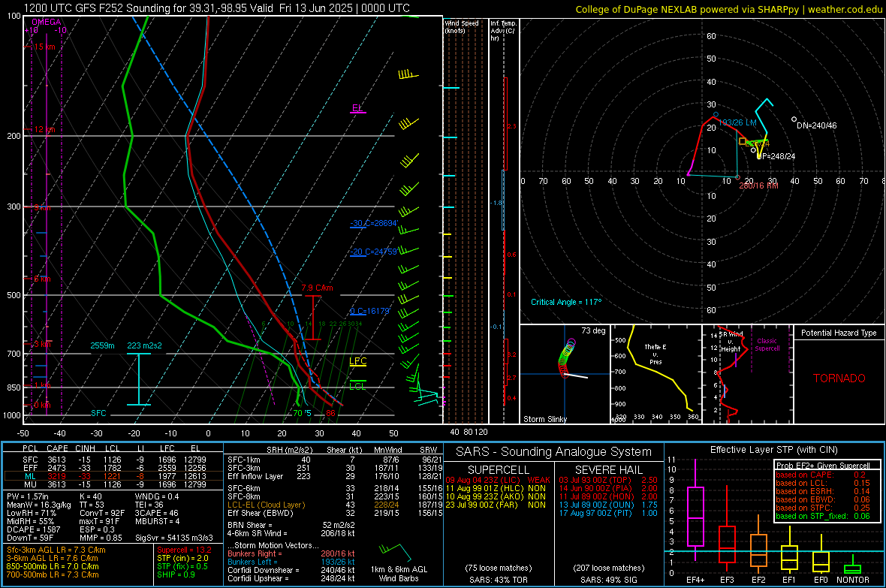Click the "Wind Speed (knots)" column header
Screen dimensions: 886x588
point(462,26)
